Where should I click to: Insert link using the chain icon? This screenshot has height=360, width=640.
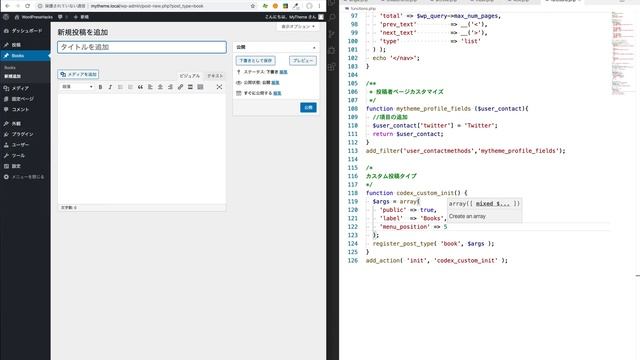tap(180, 87)
